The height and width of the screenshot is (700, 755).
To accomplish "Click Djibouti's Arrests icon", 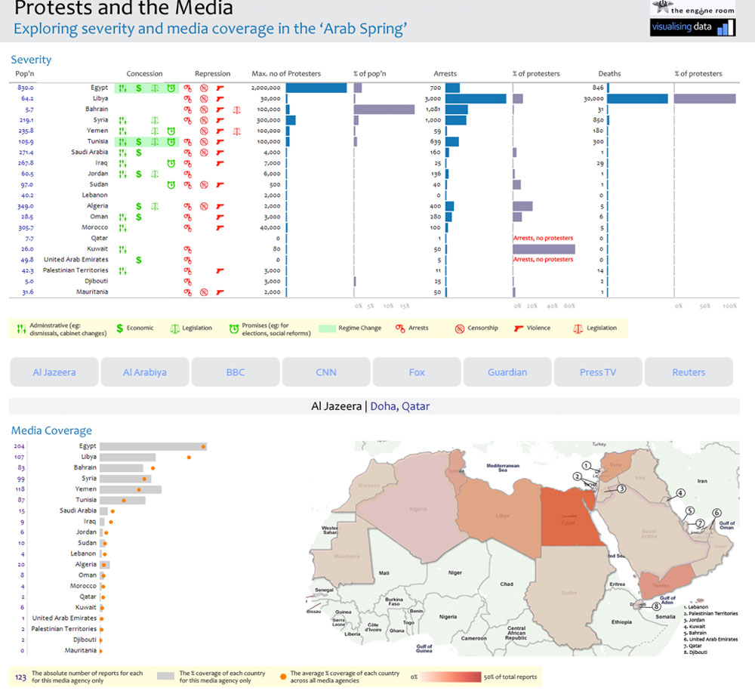I will [x=188, y=282].
